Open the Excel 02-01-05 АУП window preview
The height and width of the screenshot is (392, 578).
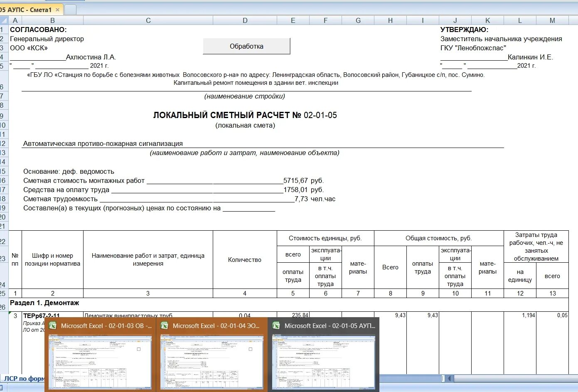click(x=324, y=354)
